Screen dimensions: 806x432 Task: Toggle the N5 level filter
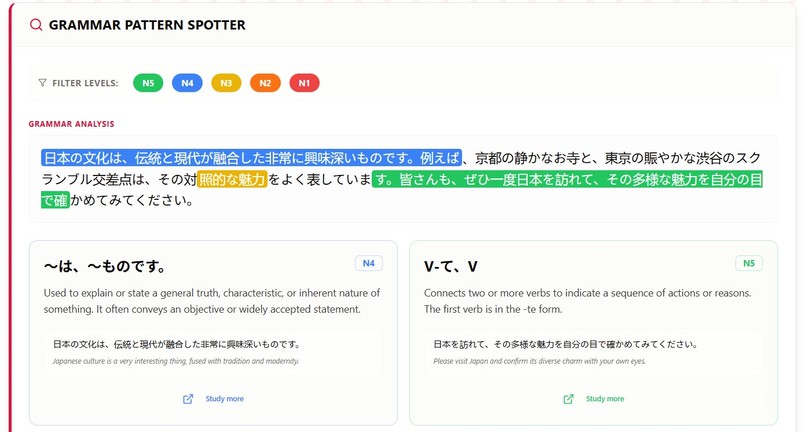pyautogui.click(x=148, y=83)
